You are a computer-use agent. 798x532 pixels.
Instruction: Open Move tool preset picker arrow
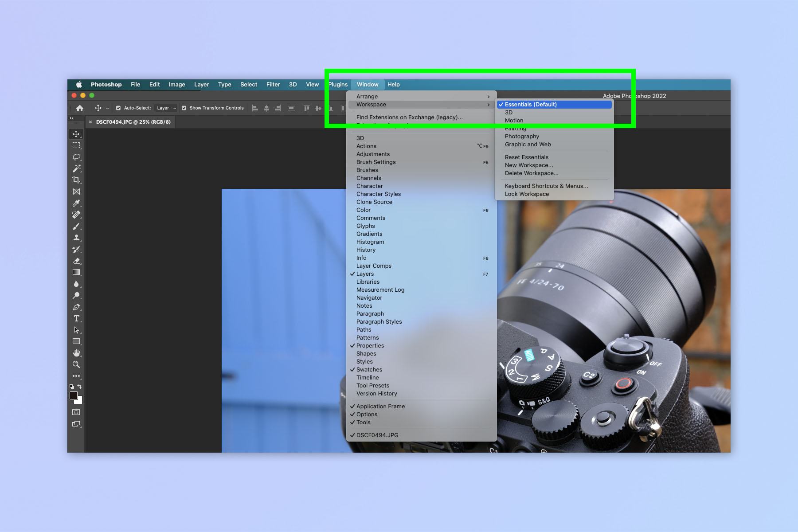pos(107,108)
